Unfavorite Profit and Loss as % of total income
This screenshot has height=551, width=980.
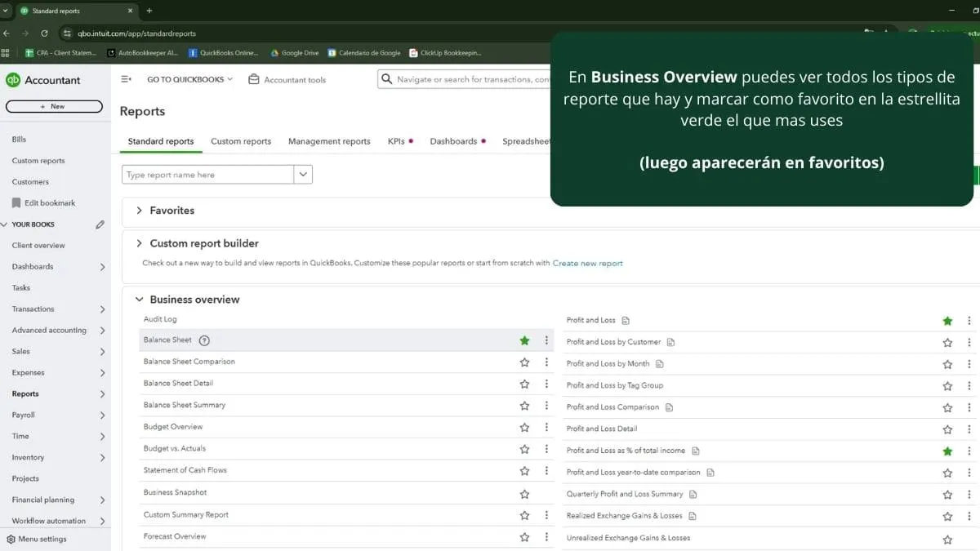[x=947, y=451]
